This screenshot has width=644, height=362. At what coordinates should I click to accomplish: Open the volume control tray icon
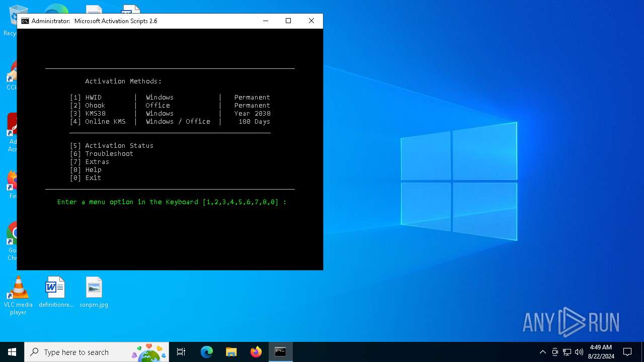click(x=579, y=352)
